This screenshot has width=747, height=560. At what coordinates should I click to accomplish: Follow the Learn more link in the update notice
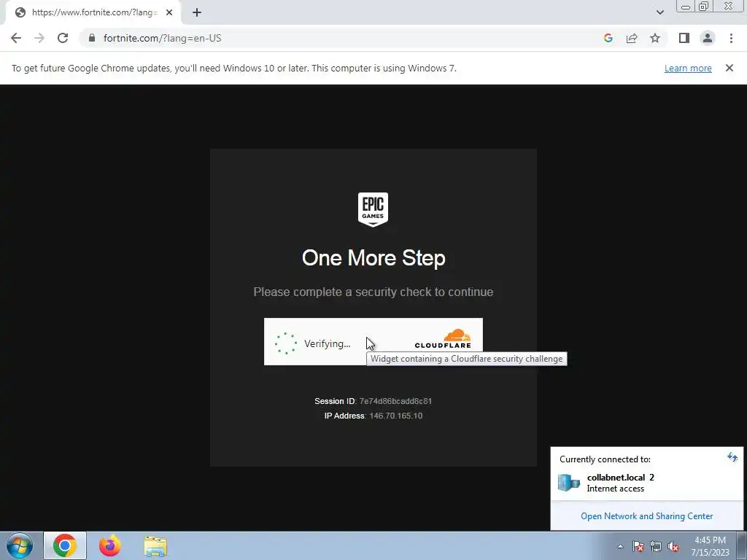pyautogui.click(x=688, y=68)
